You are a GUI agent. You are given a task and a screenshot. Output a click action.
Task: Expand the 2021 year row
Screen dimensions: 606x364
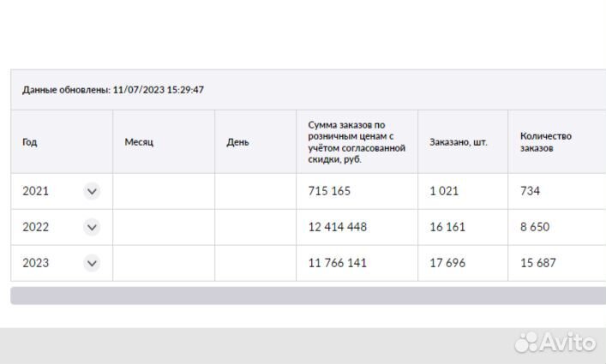tap(92, 192)
